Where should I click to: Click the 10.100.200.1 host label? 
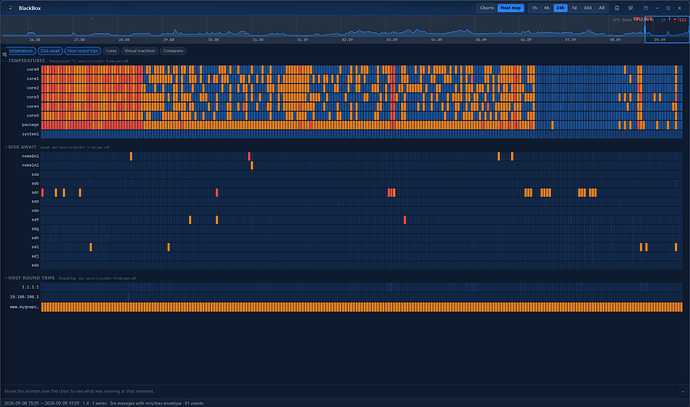(24, 297)
